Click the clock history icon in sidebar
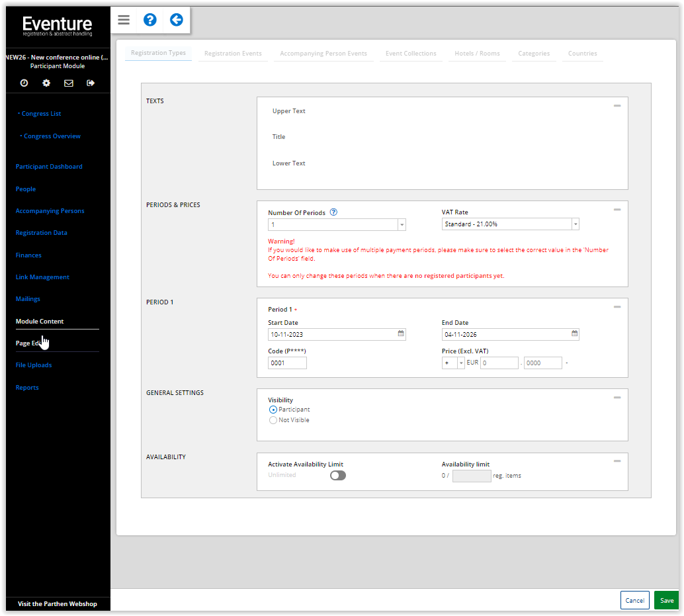This screenshot has height=616, width=684. coord(24,83)
